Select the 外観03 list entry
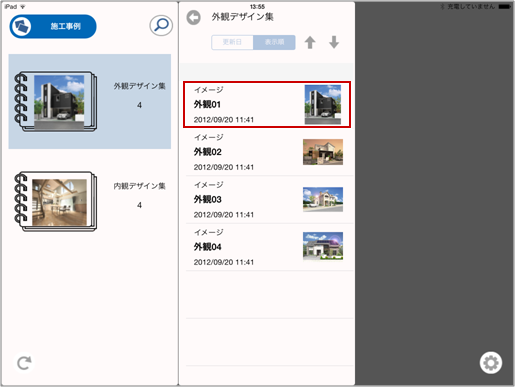 [269, 200]
